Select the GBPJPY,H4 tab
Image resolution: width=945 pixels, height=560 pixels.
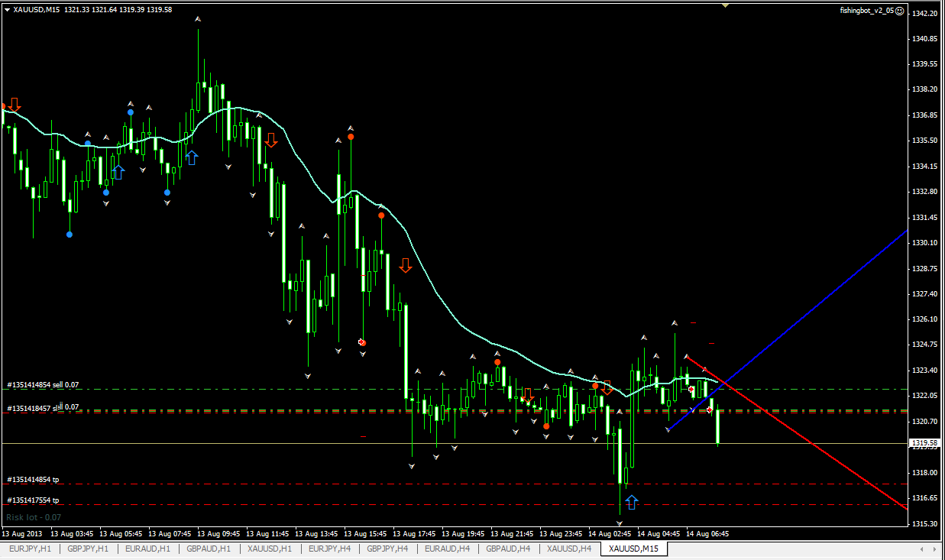tap(387, 549)
